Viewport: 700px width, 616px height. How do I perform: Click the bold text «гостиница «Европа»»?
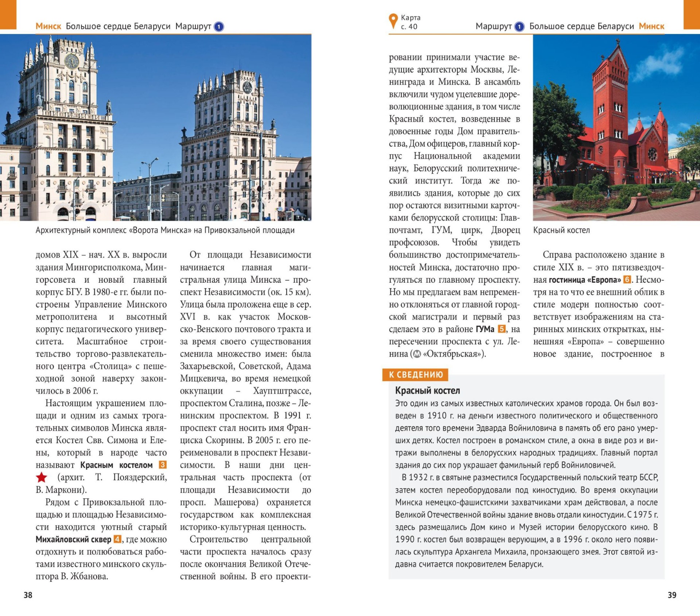[x=584, y=280]
